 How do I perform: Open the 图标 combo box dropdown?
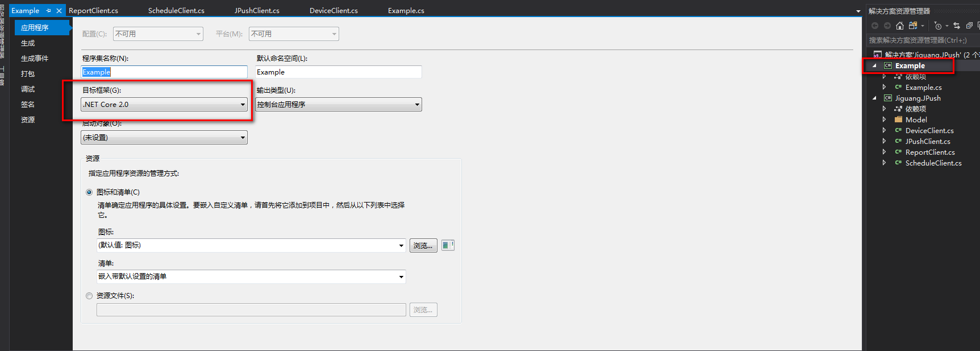coord(402,246)
